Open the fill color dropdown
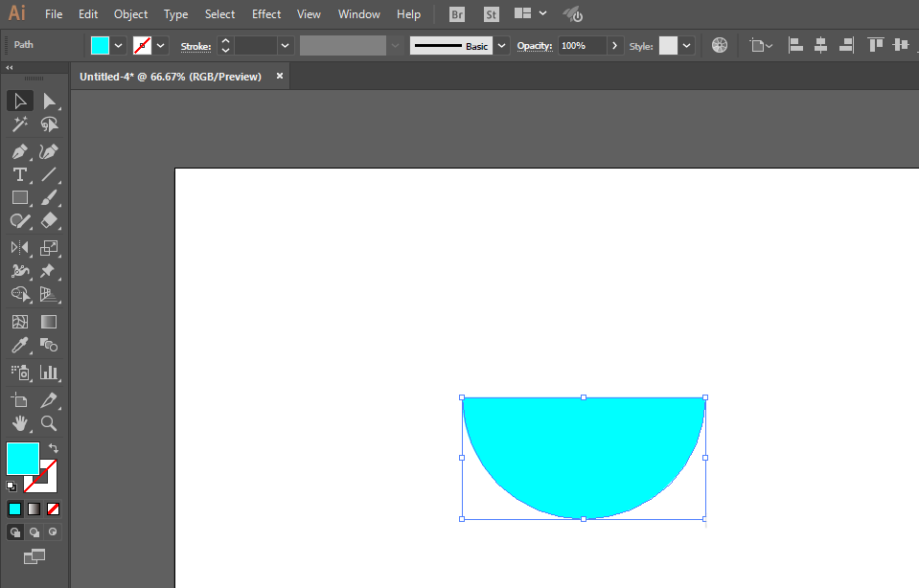Screen dimensions: 919x588 119,46
